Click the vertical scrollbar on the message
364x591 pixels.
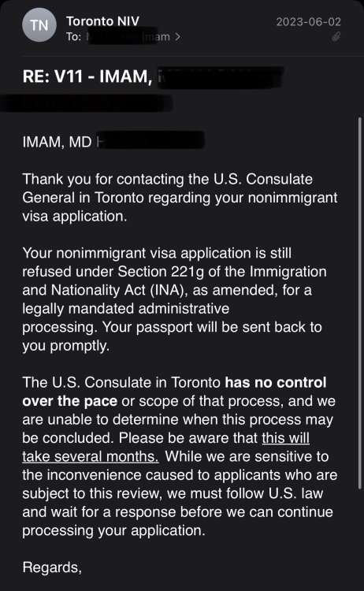(360, 303)
